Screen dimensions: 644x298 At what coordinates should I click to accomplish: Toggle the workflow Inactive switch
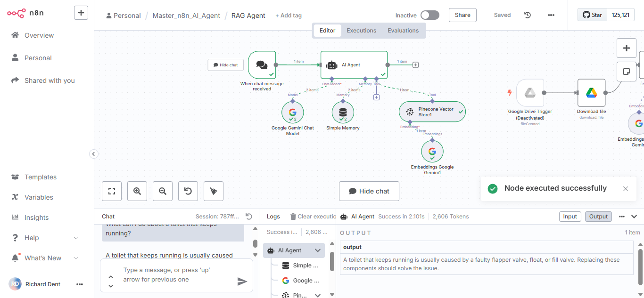(430, 15)
